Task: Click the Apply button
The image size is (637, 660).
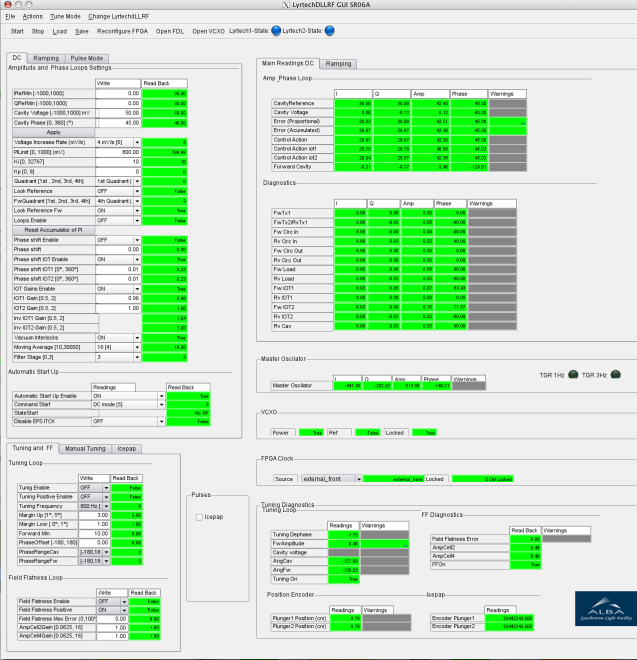Action: coord(53,132)
